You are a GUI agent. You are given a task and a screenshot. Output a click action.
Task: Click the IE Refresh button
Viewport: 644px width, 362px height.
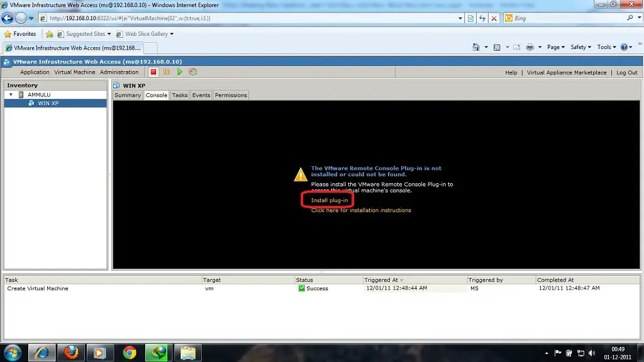point(482,18)
